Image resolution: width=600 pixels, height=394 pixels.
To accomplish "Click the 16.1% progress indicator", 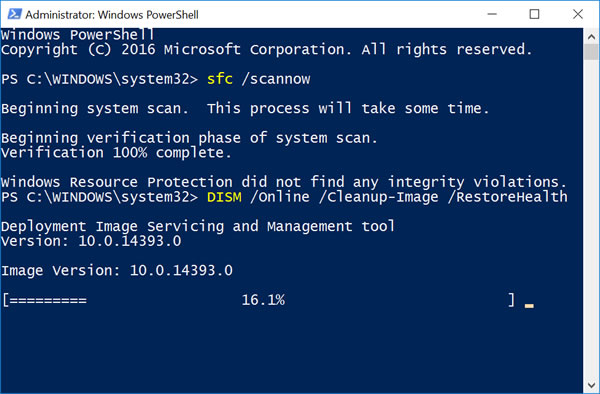I will coord(263,300).
